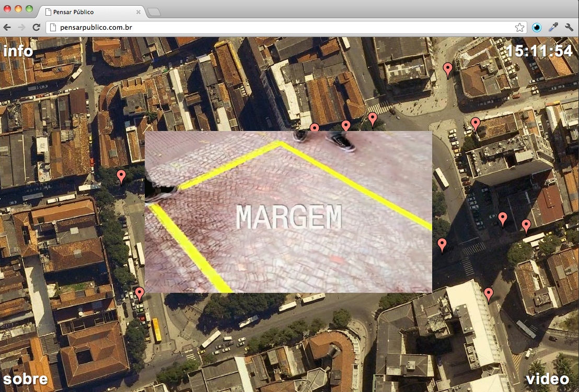Open the info link
The image size is (579, 392).
(18, 51)
